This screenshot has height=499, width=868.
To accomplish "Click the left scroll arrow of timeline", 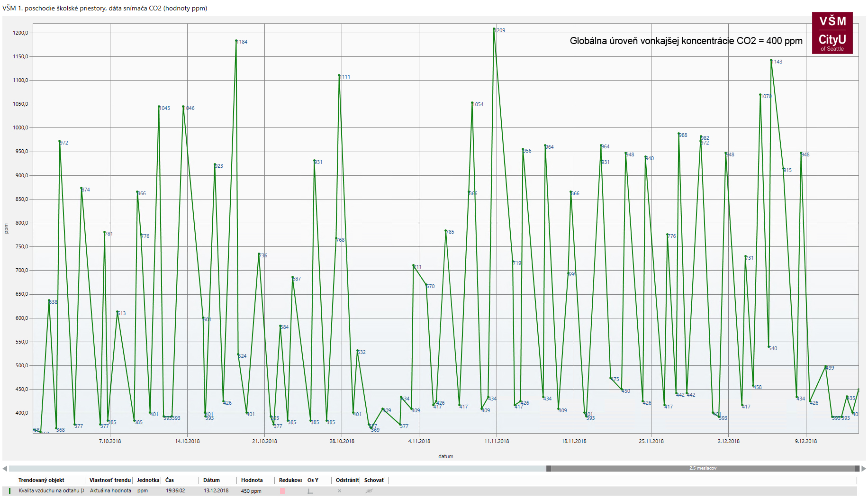I will point(5,469).
